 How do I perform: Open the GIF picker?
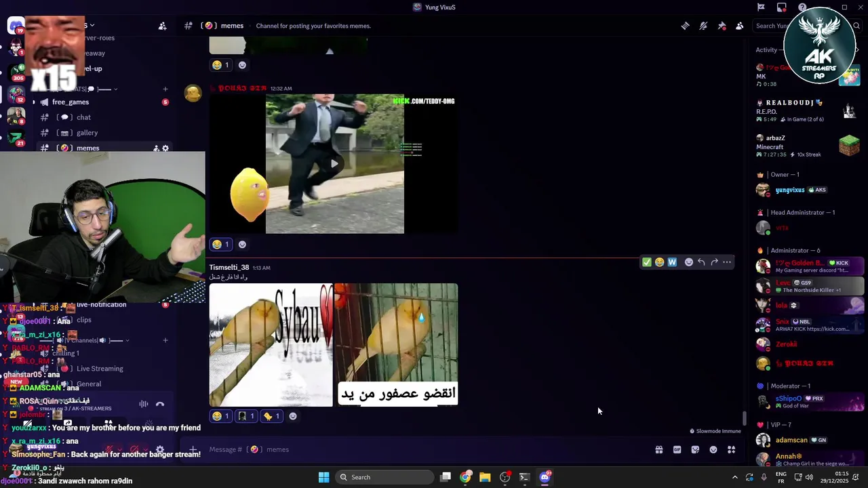click(677, 449)
